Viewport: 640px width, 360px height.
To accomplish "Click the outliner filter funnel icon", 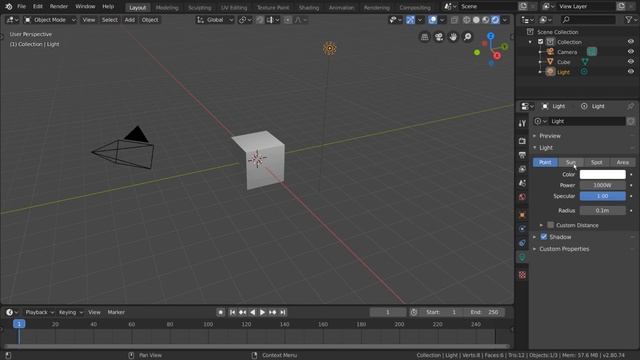I will pos(628,20).
